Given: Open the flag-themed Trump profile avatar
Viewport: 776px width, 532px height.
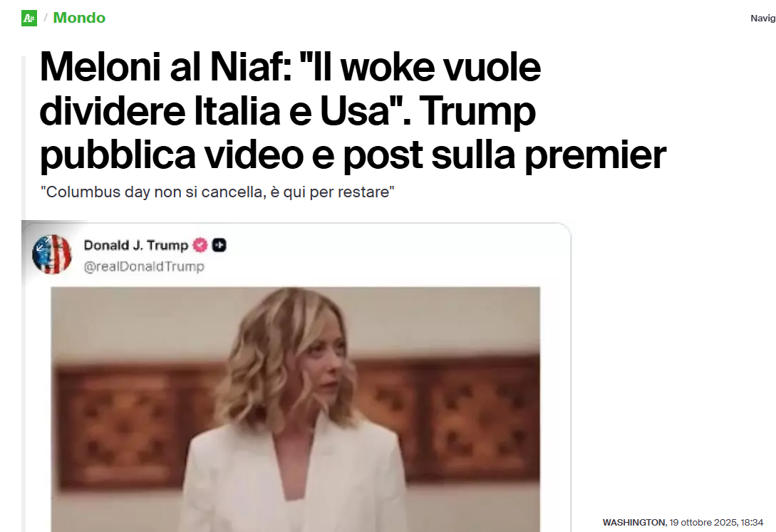Looking at the screenshot, I should click(52, 254).
